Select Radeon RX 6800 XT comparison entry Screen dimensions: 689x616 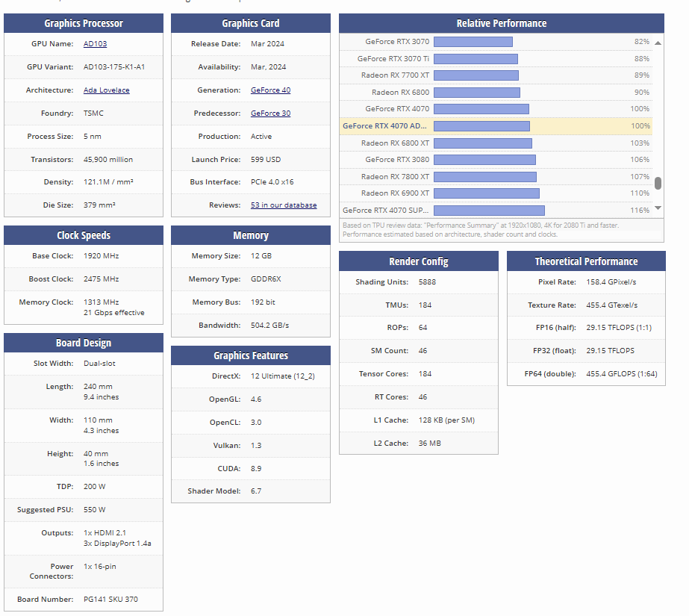[395, 143]
